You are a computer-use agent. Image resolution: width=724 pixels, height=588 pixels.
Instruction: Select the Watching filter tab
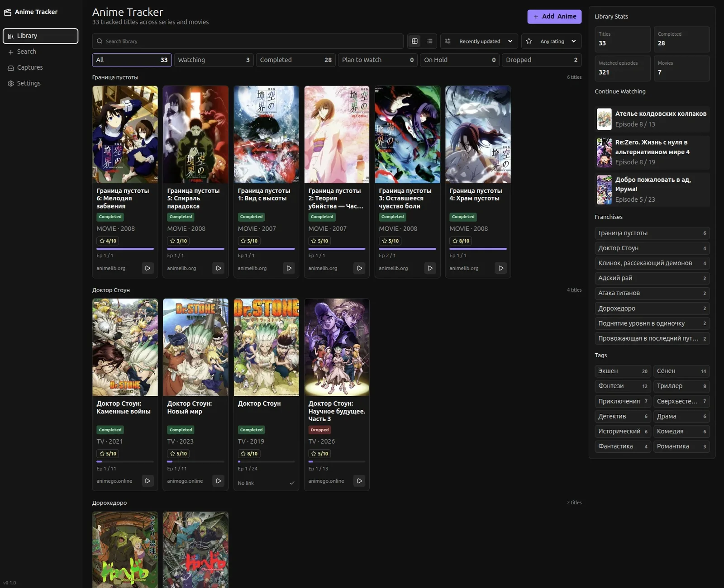pos(214,60)
